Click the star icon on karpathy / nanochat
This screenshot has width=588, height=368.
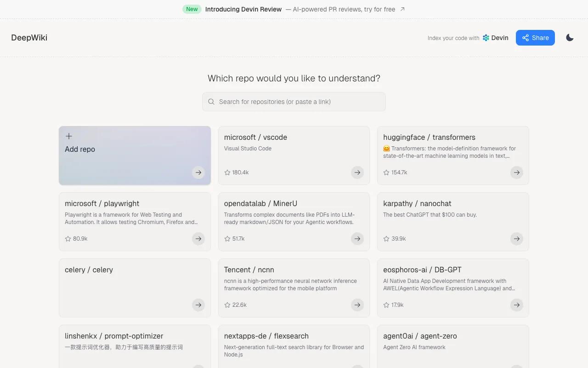point(386,239)
